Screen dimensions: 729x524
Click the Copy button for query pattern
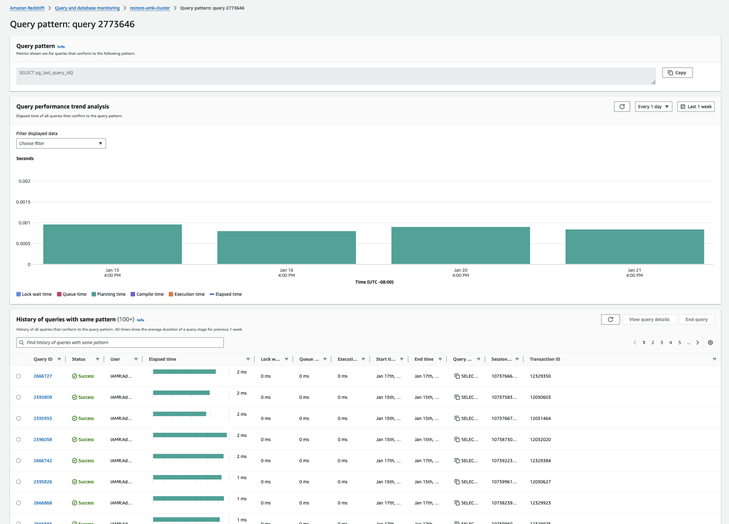(677, 73)
